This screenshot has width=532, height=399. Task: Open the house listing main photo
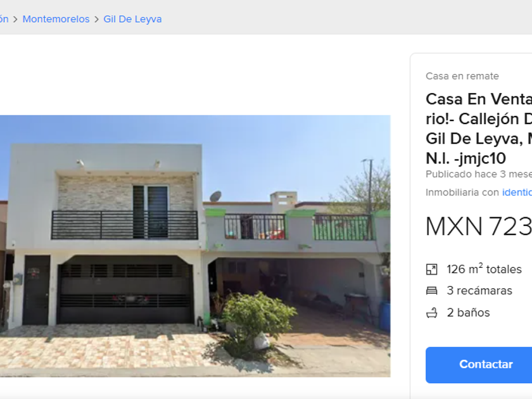click(x=195, y=246)
